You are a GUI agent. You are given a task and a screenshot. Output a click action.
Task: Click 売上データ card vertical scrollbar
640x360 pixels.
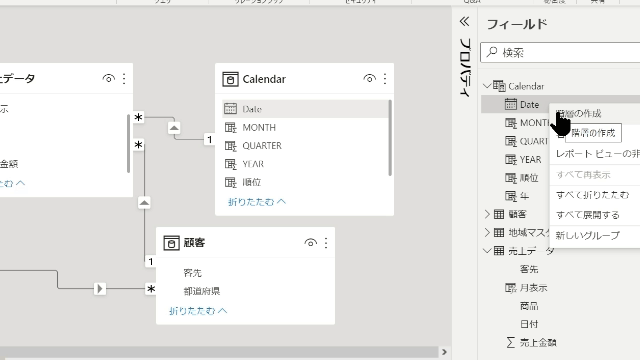(x=129, y=144)
